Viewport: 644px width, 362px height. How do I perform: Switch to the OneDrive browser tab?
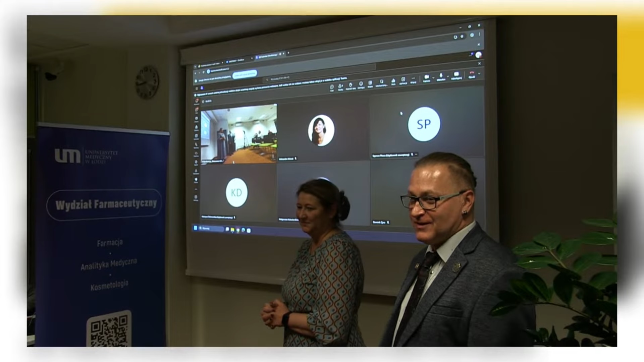point(236,60)
